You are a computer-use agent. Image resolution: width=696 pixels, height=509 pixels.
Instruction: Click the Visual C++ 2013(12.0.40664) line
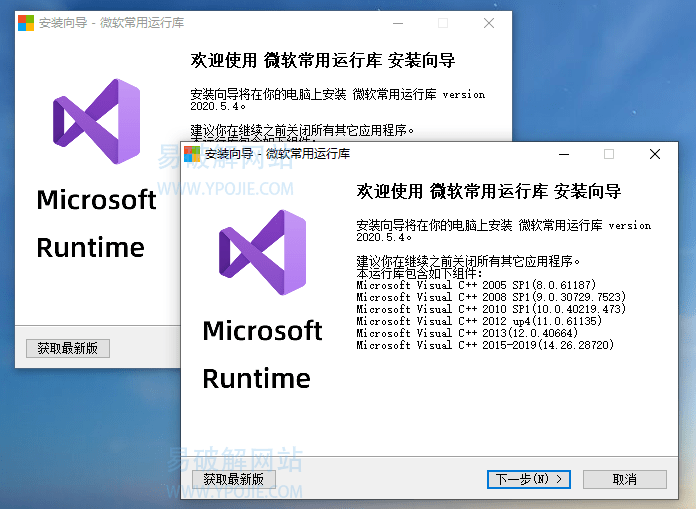[x=467, y=333]
